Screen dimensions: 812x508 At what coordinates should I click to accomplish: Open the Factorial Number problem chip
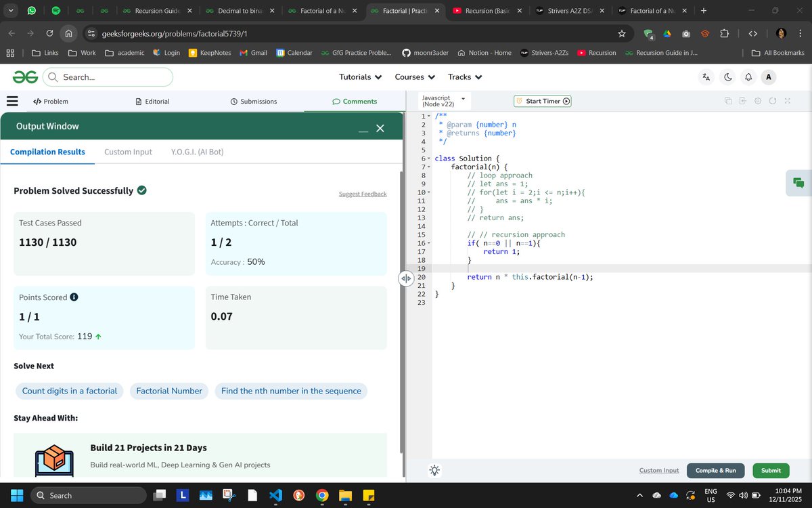click(x=169, y=391)
